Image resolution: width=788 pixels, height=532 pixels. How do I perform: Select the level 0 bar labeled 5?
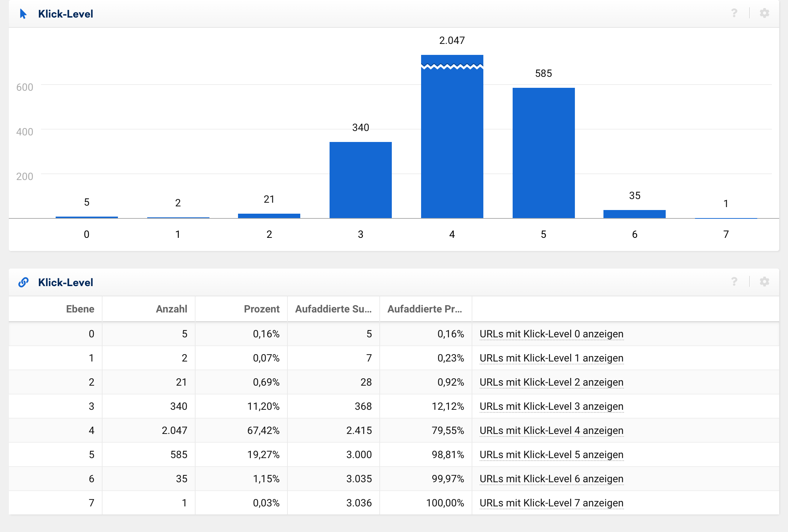tap(87, 217)
